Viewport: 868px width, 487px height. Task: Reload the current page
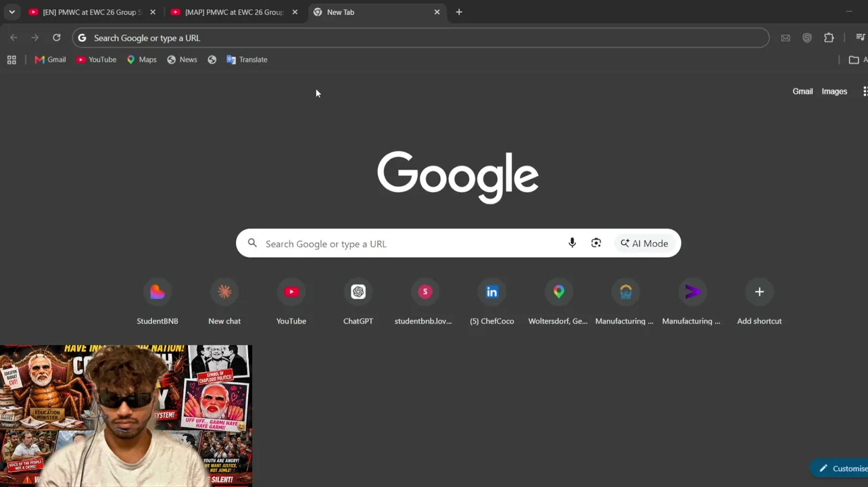[57, 38]
